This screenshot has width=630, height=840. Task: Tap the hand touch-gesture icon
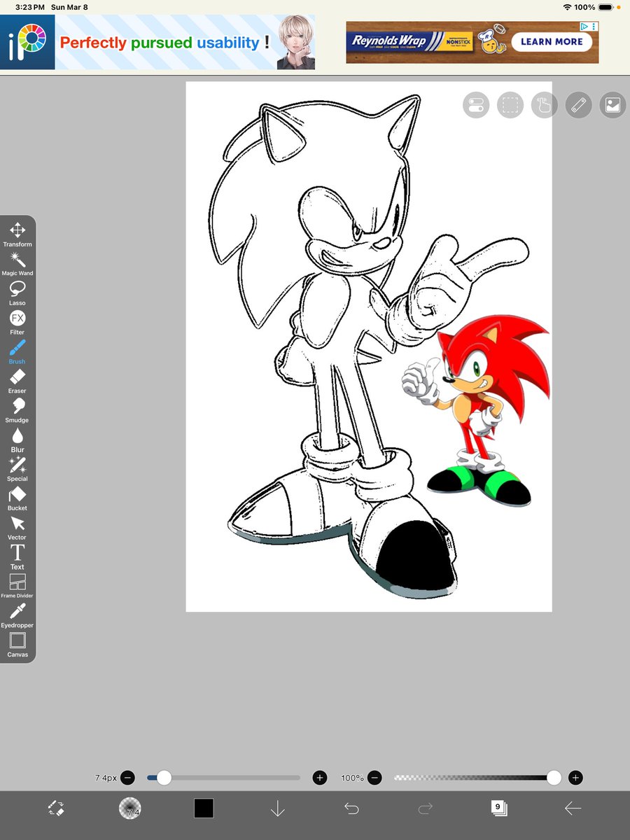pos(545,106)
